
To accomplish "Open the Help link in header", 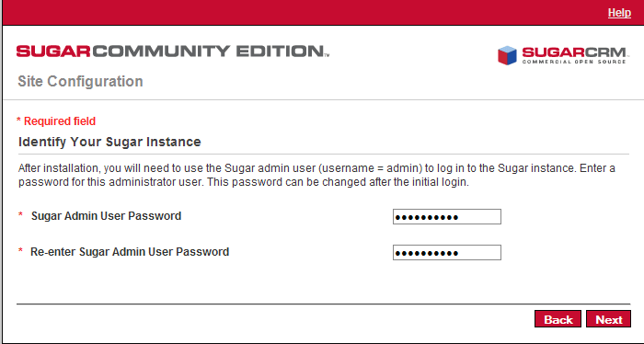I will tap(619, 13).
